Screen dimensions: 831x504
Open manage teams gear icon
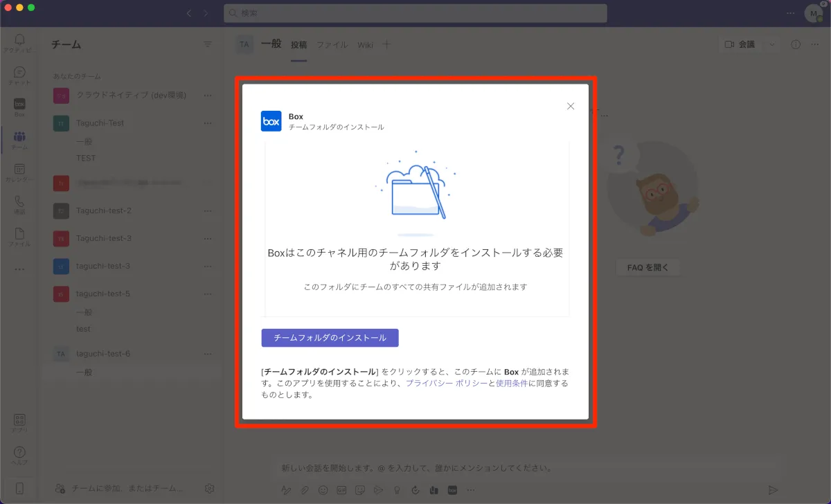pyautogui.click(x=210, y=488)
